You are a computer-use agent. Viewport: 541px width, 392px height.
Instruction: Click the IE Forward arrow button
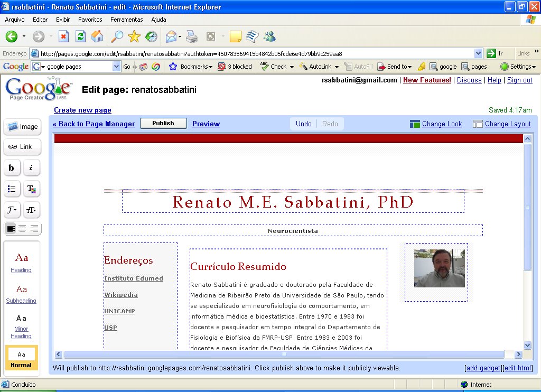[39, 36]
